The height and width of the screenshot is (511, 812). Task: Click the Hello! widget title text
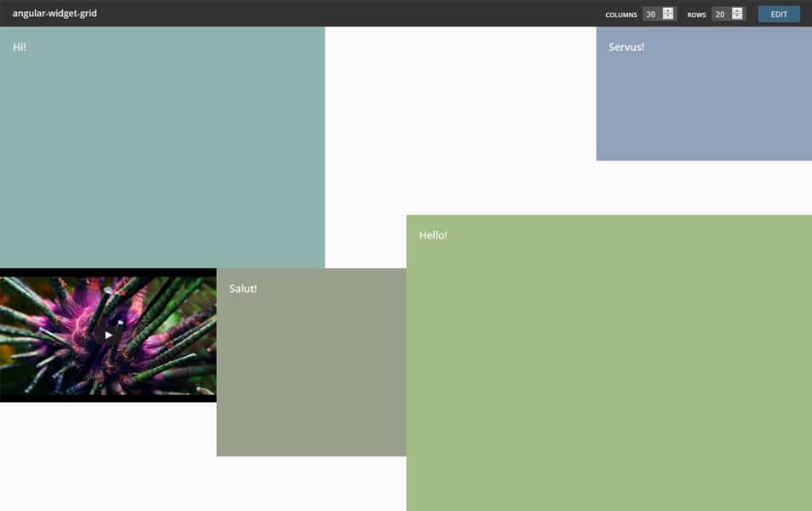(434, 235)
